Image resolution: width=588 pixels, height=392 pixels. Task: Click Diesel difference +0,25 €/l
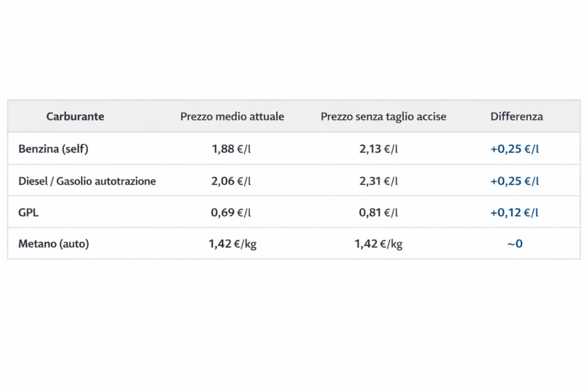(x=514, y=181)
